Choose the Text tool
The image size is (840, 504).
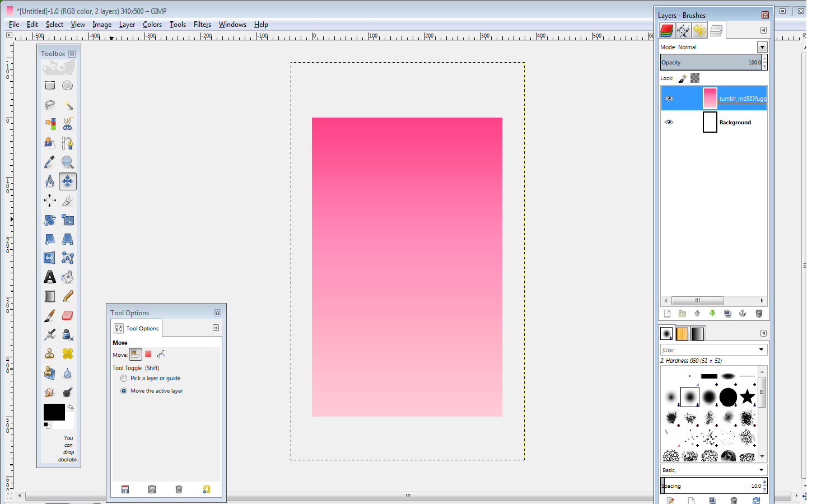pos(50,277)
